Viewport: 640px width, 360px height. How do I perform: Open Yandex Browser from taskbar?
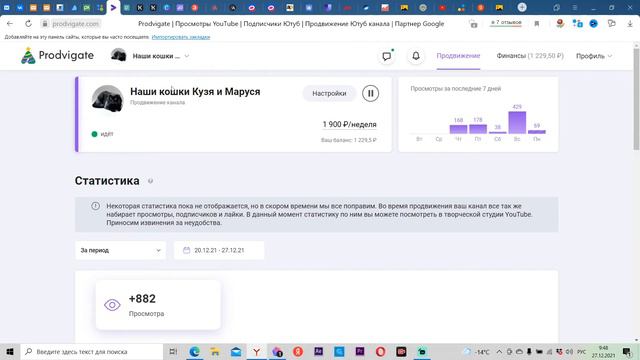pyautogui.click(x=256, y=351)
